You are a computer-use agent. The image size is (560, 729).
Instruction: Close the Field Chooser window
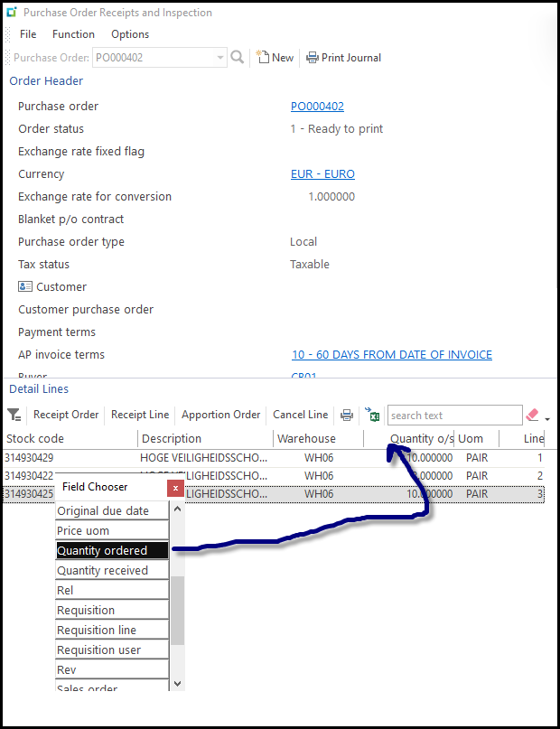176,488
